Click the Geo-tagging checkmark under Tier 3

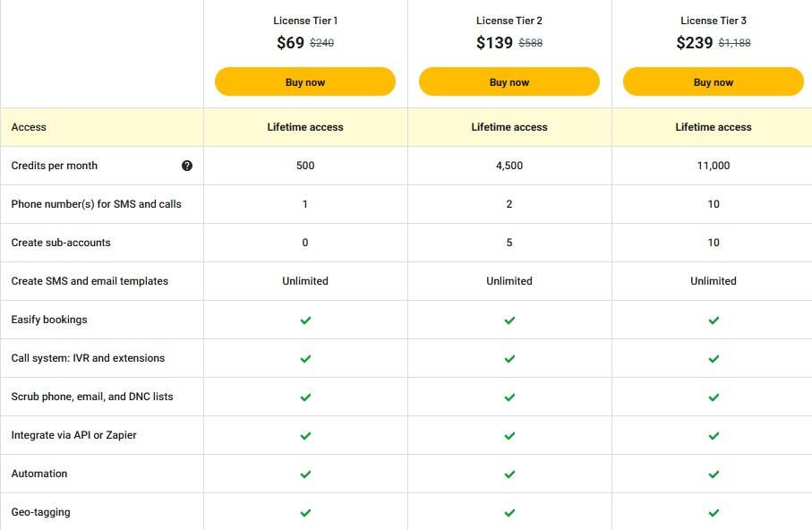[714, 512]
